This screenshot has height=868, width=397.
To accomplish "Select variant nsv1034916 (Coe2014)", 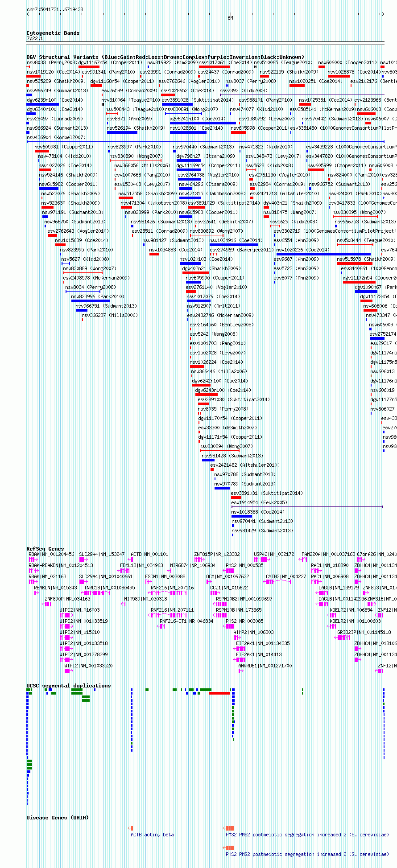I will 236,240.
